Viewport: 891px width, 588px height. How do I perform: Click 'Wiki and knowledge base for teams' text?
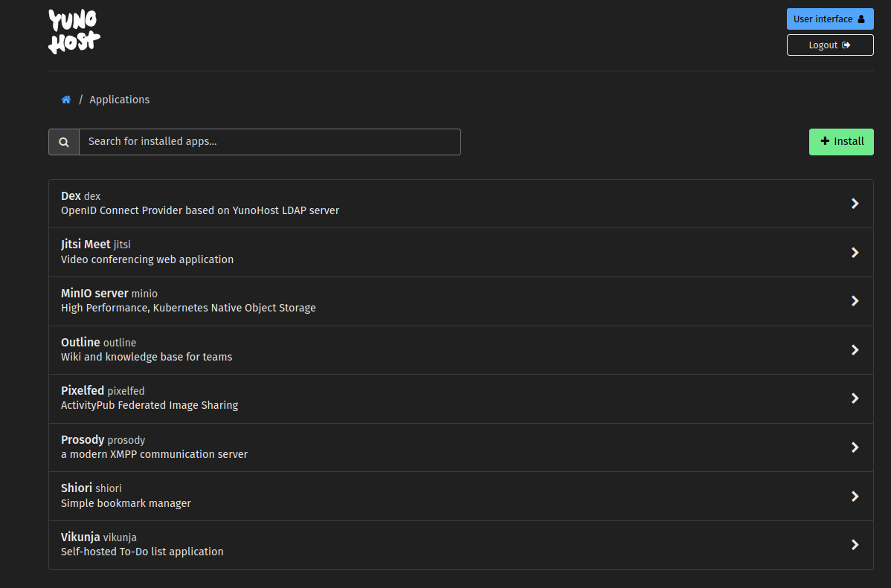(147, 357)
